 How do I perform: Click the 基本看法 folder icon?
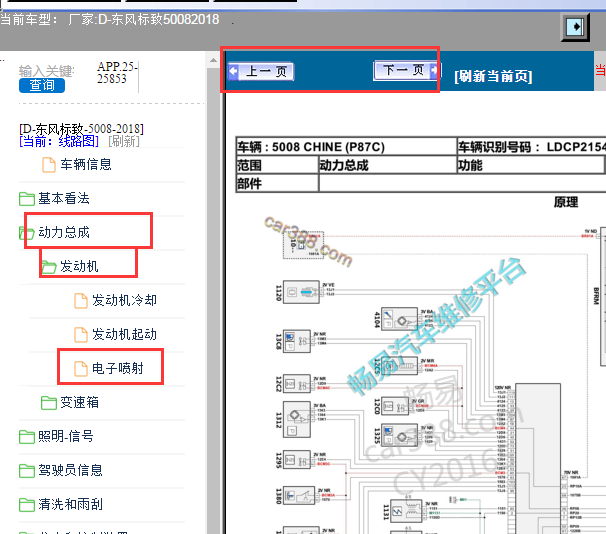coord(27,199)
